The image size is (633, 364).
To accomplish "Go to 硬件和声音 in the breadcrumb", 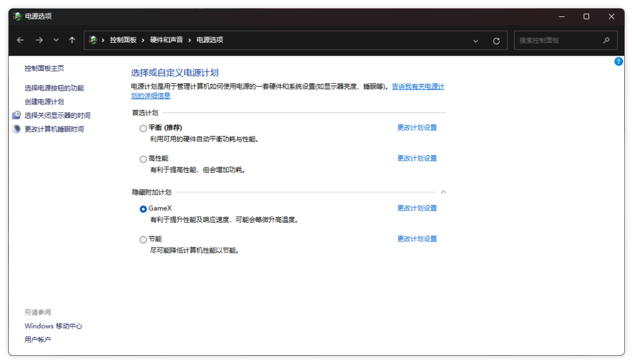I will tap(166, 40).
